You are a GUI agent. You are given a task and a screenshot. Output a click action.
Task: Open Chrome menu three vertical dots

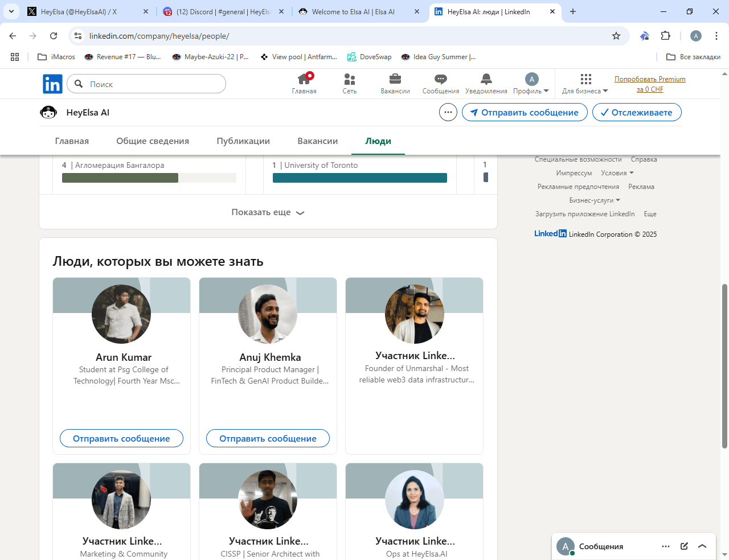(x=716, y=36)
